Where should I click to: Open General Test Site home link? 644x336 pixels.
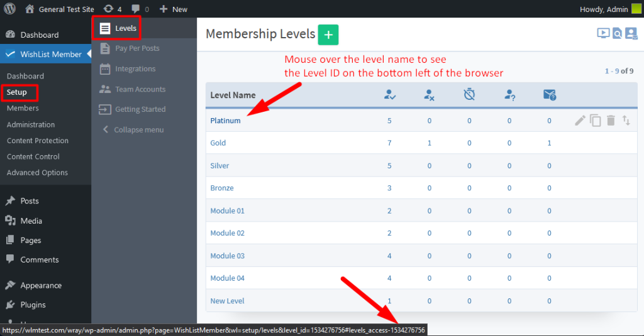click(60, 9)
